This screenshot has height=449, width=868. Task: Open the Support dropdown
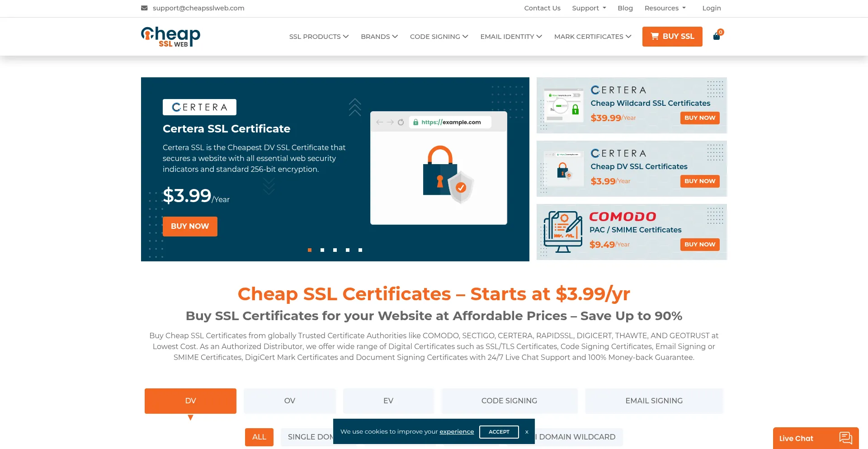[x=589, y=8]
